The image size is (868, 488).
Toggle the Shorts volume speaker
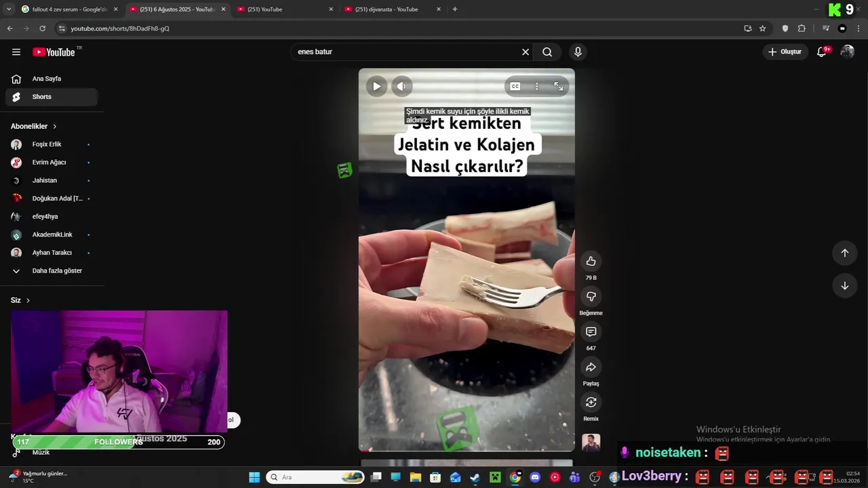(401, 86)
